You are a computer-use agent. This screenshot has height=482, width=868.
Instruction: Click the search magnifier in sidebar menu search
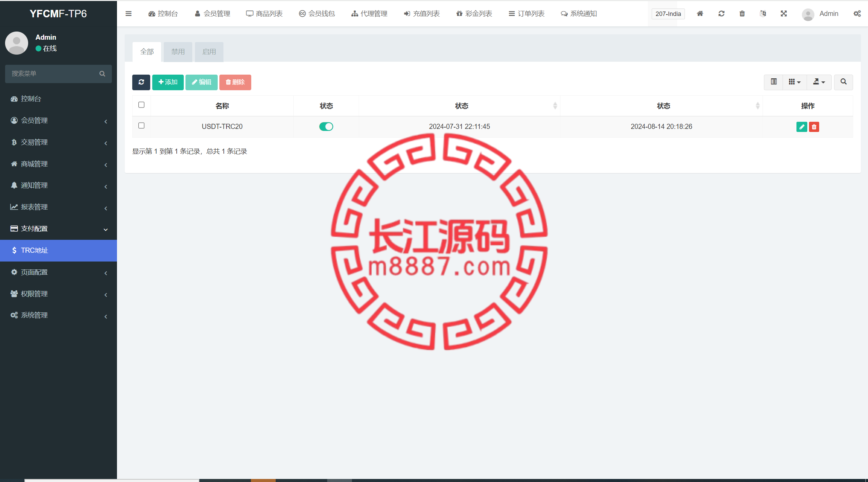tap(102, 74)
